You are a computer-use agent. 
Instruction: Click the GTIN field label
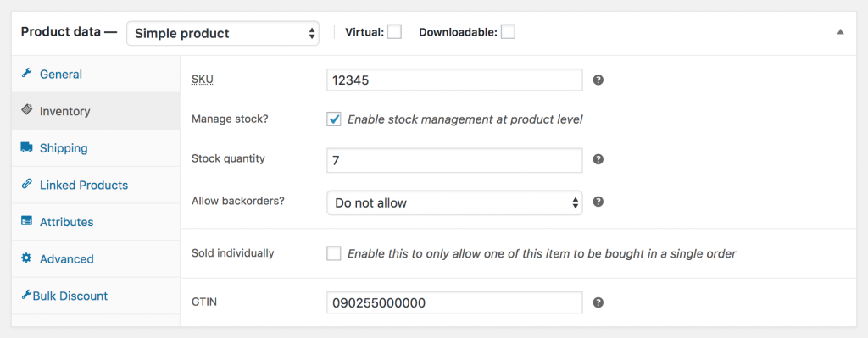pyautogui.click(x=203, y=302)
